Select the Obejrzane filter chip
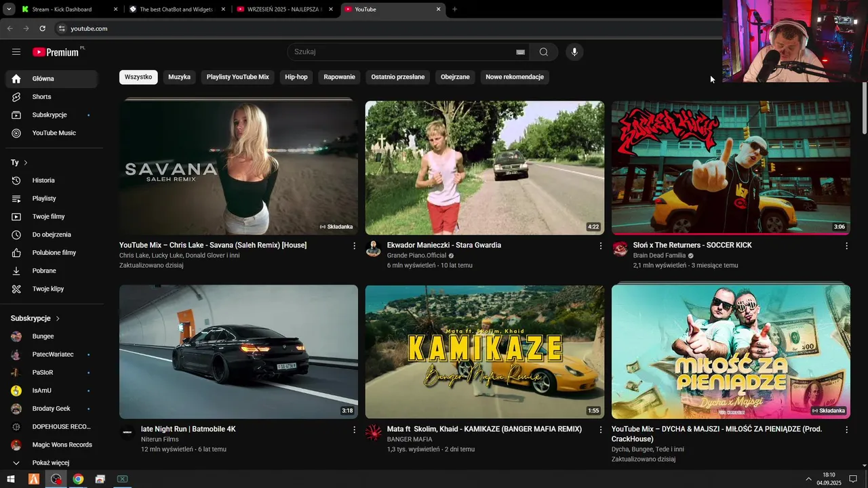This screenshot has width=868, height=488. (455, 77)
